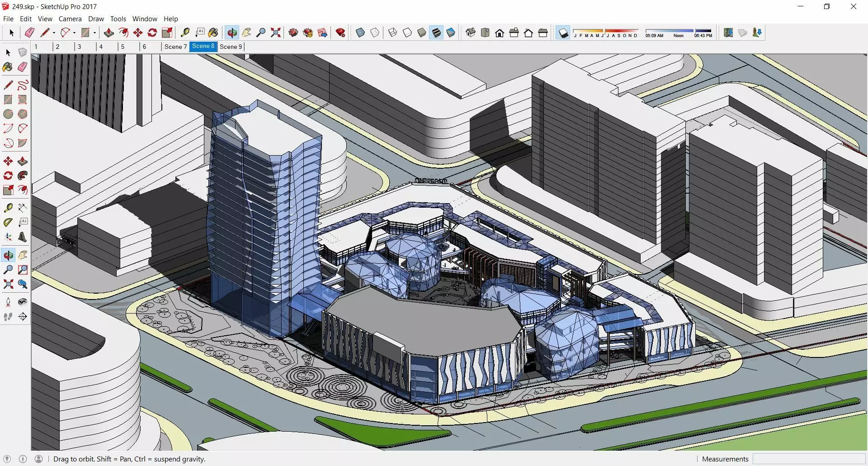Toggle Back Edges style

tap(375, 33)
